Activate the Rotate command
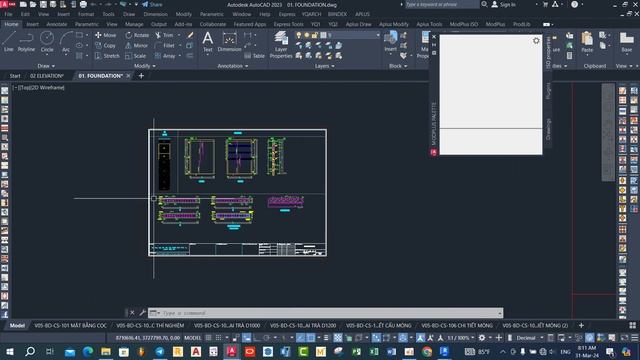The image size is (640, 360). [x=137, y=35]
